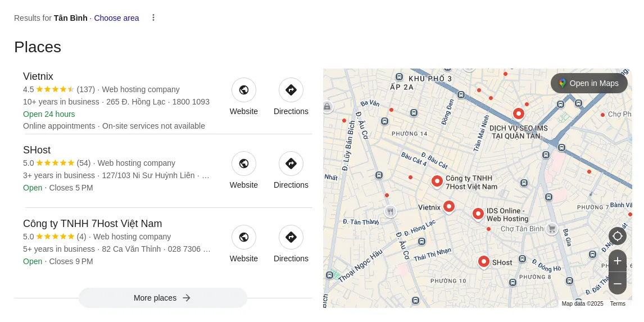Zoom in on the map
This screenshot has height=322, width=644.
coord(617,261)
